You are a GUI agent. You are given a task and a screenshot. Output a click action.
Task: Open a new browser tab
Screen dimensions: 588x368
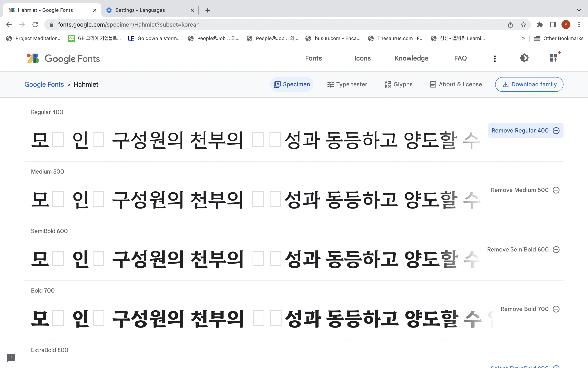208,10
